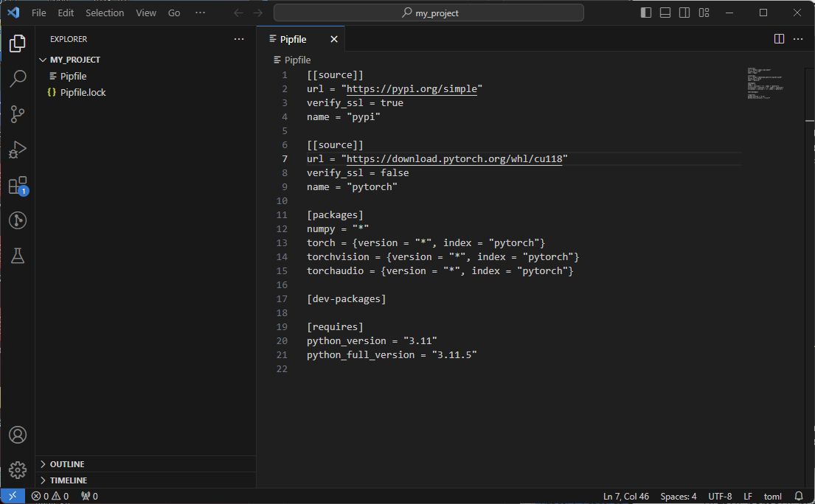This screenshot has width=815, height=504.
Task: Change end of line sequence LF
Action: [748, 497]
